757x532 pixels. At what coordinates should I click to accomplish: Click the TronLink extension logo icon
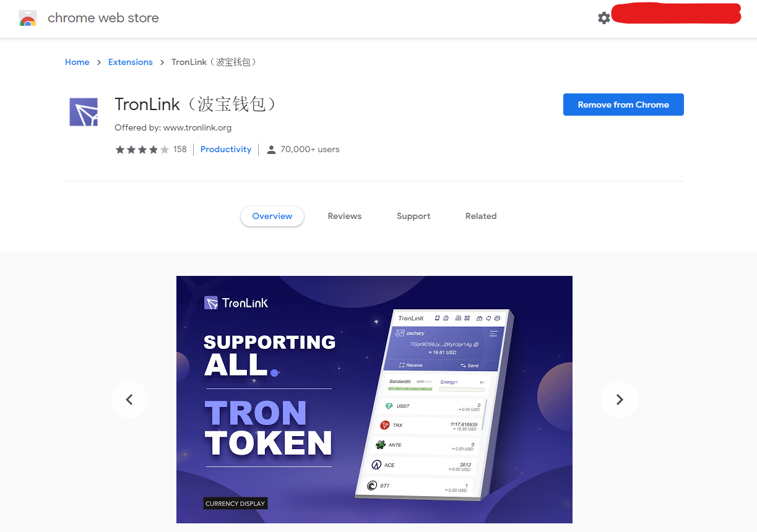(84, 112)
